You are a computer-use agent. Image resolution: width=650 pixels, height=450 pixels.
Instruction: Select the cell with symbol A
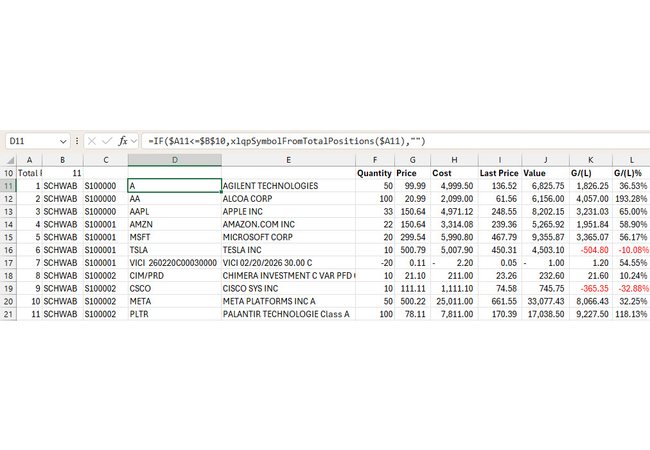(x=175, y=186)
